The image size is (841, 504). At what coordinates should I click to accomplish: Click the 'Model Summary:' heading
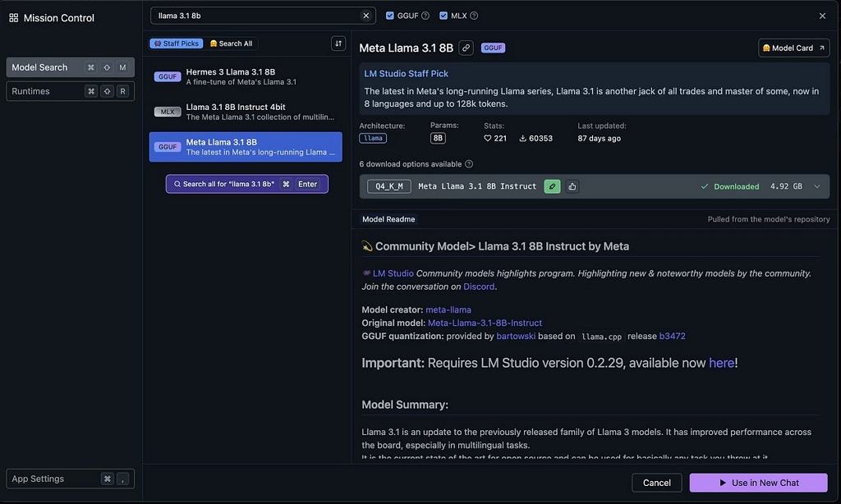pos(405,405)
